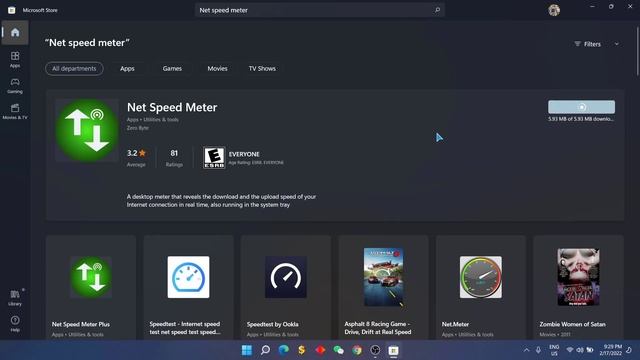
Task: Open the Net Speed Meter Plus card
Action: point(91,287)
